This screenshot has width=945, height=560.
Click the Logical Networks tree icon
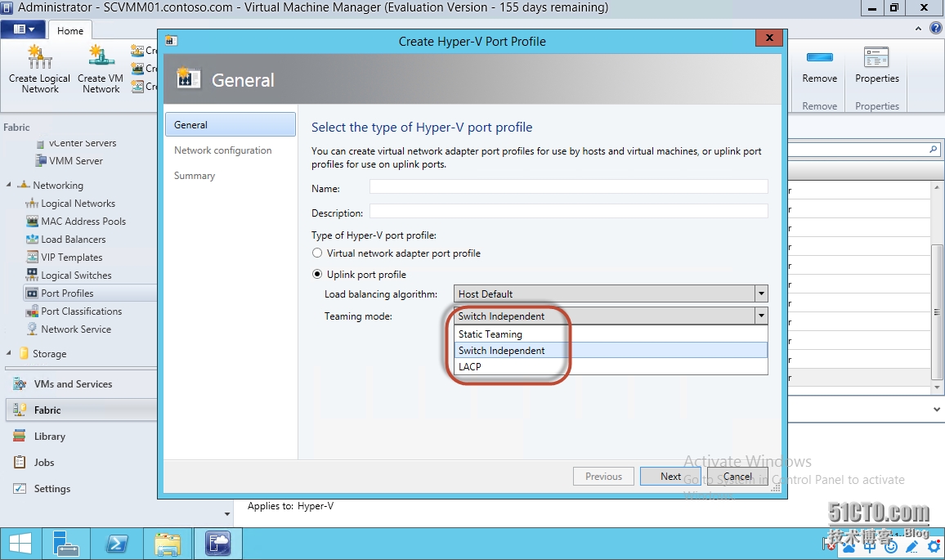click(x=32, y=203)
